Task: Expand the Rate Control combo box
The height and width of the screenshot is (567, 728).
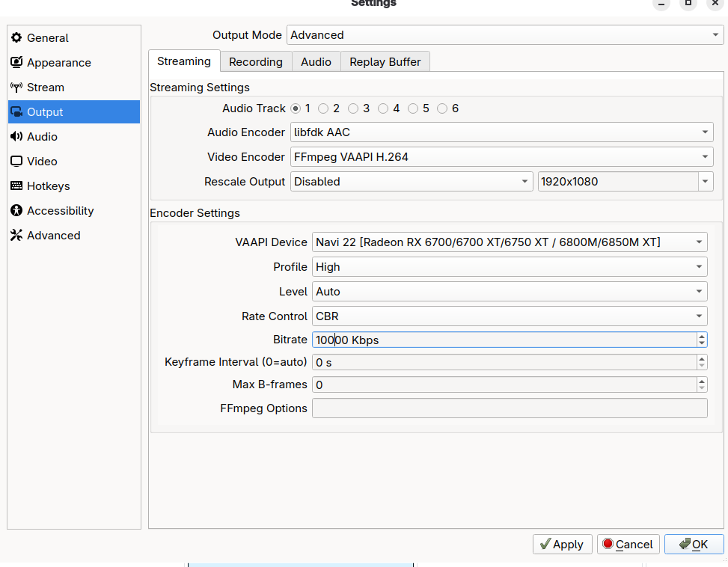Action: pyautogui.click(x=509, y=316)
